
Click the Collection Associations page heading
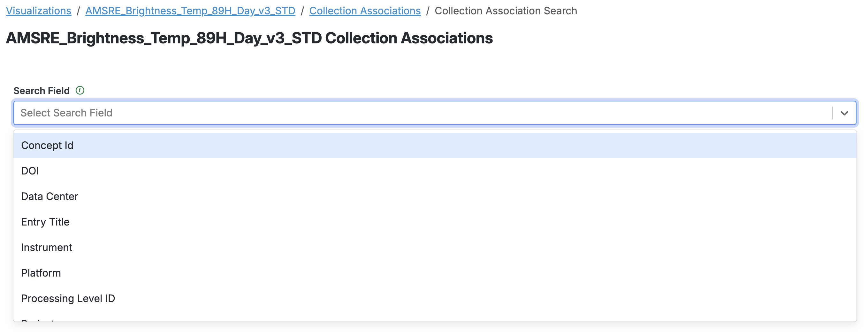point(249,38)
